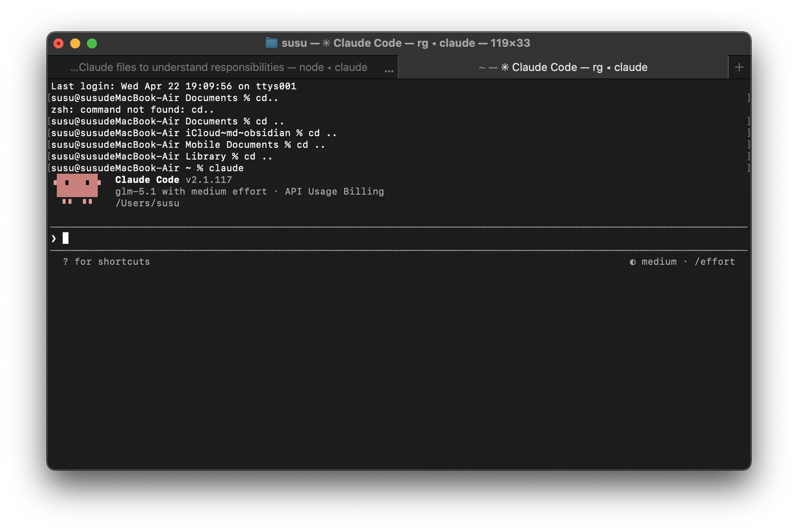Screen dimensions: 798x532
Task: Click the "? for shortcuts" hint
Action: tap(106, 262)
